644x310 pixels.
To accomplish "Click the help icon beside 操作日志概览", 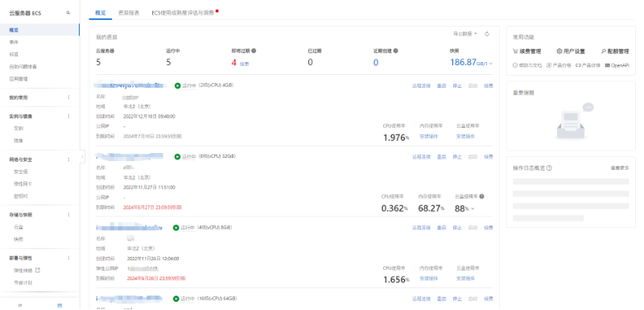I will (549, 168).
